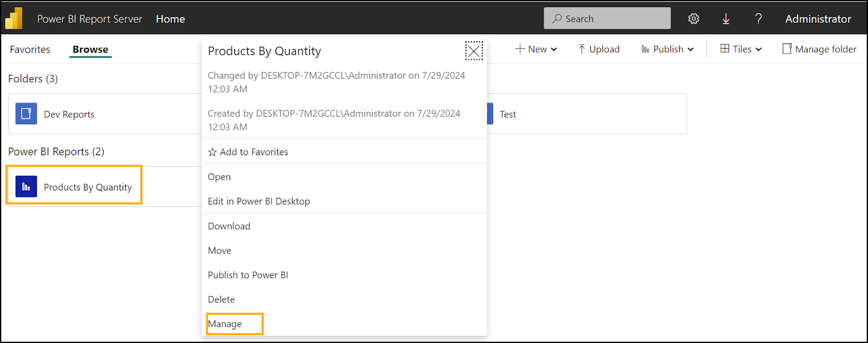Select Edit in Power BI Desktop
Viewport: 868px width, 343px height.
coord(259,201)
